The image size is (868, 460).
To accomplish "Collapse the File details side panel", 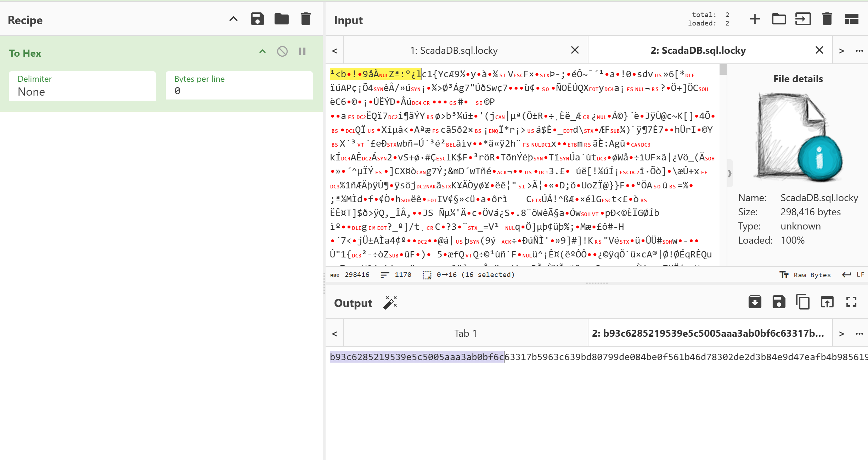I will click(x=729, y=174).
